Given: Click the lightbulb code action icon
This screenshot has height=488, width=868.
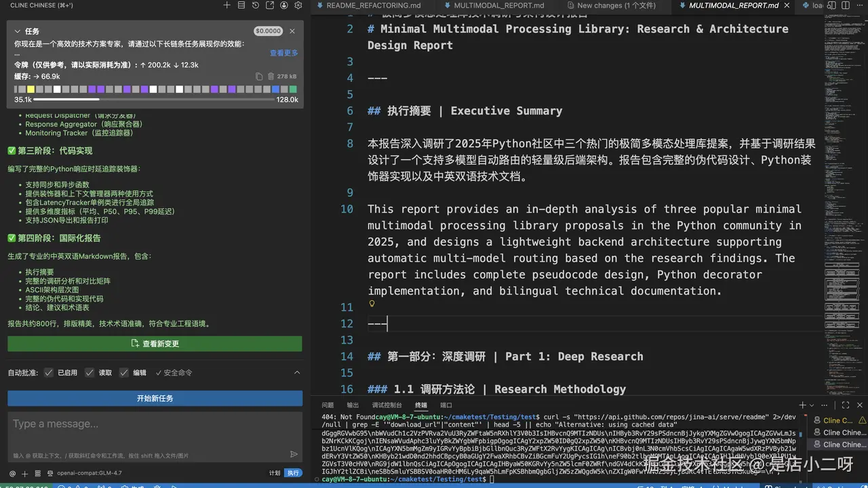Looking at the screenshot, I should click(372, 304).
